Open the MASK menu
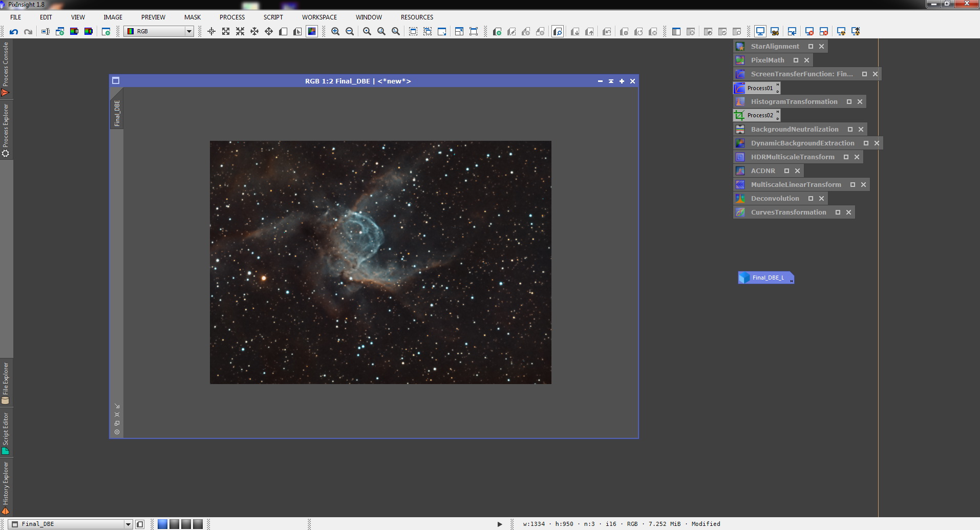 pyautogui.click(x=193, y=17)
